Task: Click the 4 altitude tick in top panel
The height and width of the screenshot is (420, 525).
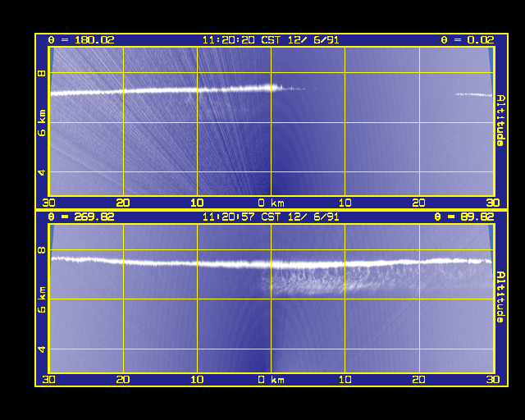Action: coord(42,172)
